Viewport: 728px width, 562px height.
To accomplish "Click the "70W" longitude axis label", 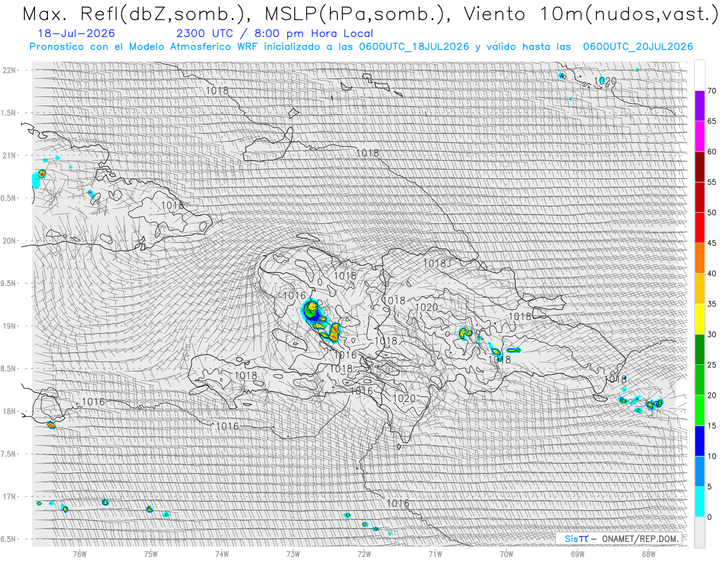I will (x=507, y=554).
